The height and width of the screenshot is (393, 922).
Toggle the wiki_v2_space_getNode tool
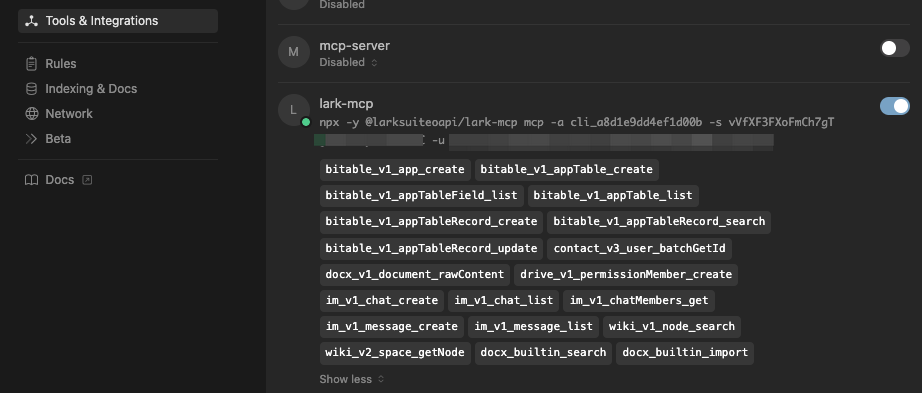coord(395,353)
